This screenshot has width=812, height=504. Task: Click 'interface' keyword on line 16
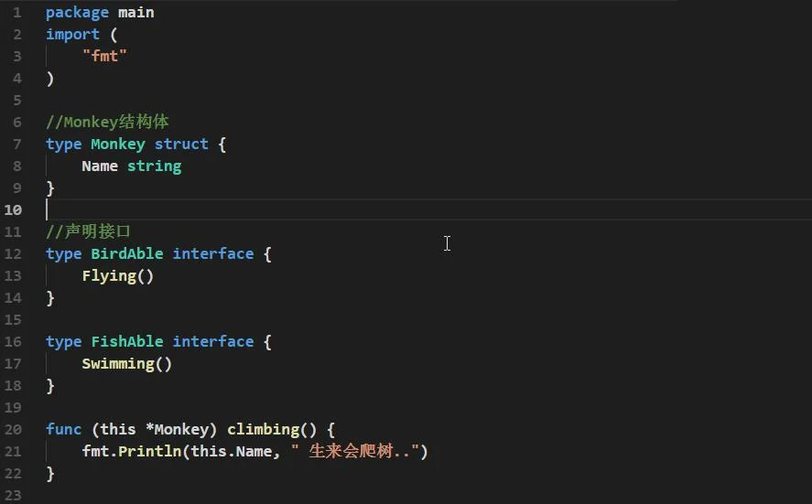(x=213, y=341)
